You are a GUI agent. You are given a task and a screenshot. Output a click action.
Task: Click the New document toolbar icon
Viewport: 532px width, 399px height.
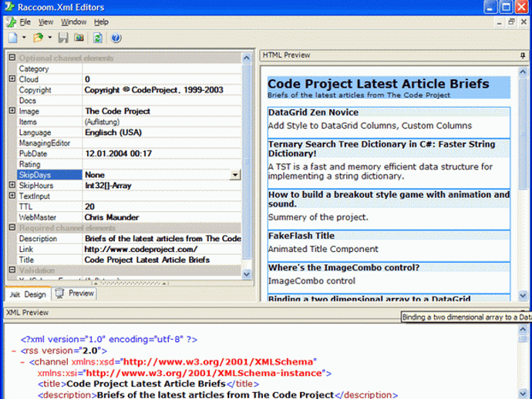pyautogui.click(x=13, y=38)
